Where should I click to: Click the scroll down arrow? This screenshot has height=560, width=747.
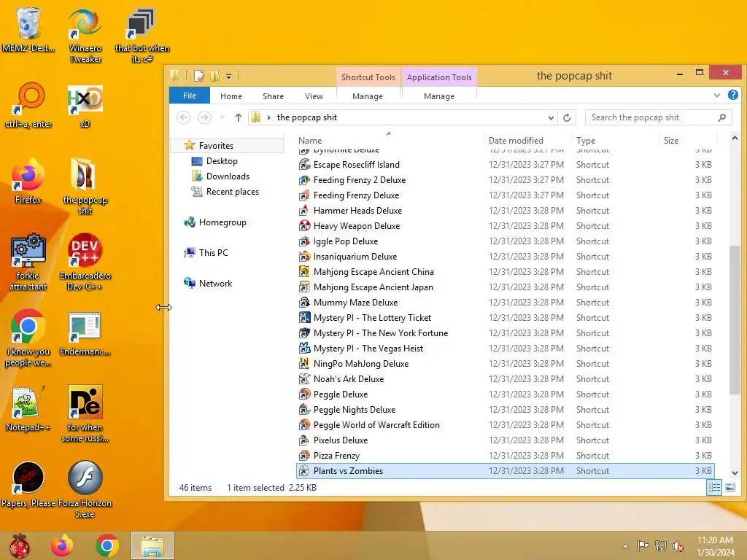[x=734, y=472]
